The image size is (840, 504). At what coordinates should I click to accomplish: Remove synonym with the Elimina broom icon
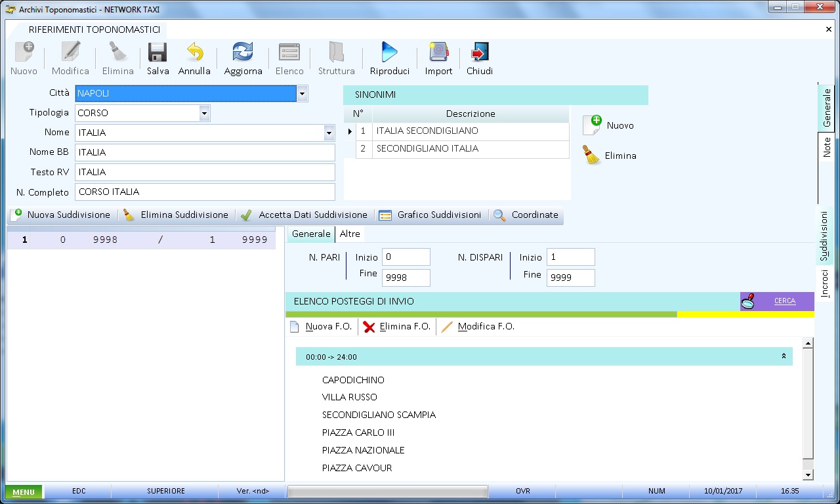pos(593,156)
